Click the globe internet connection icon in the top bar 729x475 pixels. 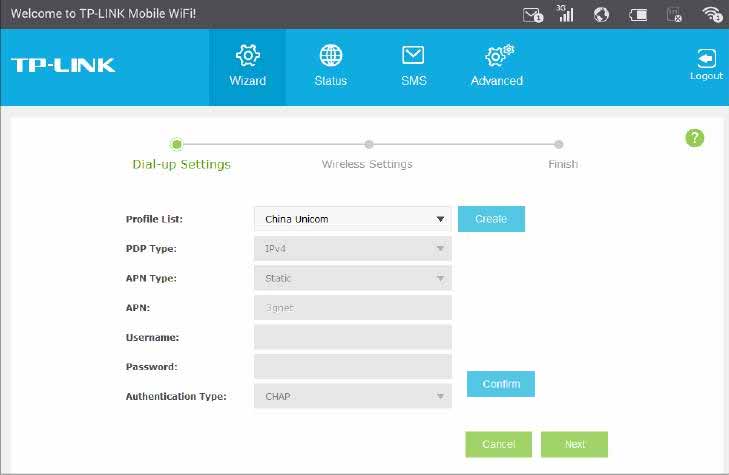(601, 15)
